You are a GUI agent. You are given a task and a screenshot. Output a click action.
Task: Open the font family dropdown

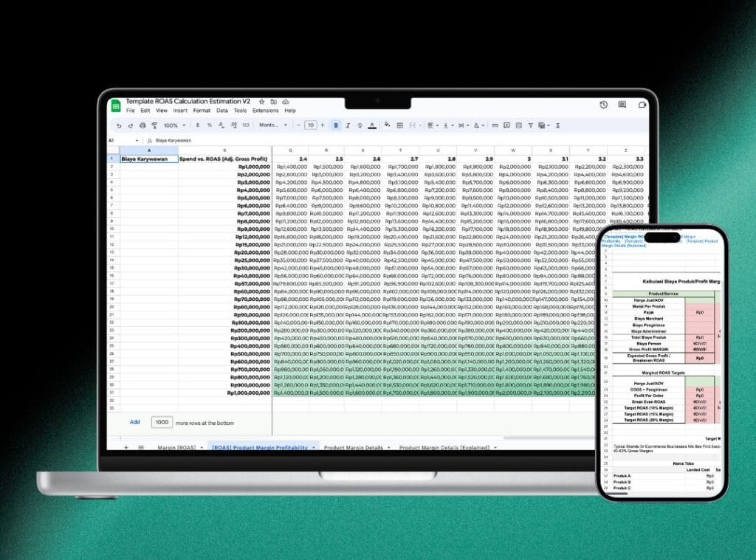pos(272,125)
